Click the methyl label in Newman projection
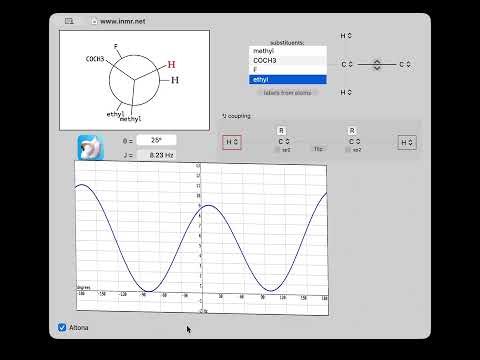 coord(130,119)
